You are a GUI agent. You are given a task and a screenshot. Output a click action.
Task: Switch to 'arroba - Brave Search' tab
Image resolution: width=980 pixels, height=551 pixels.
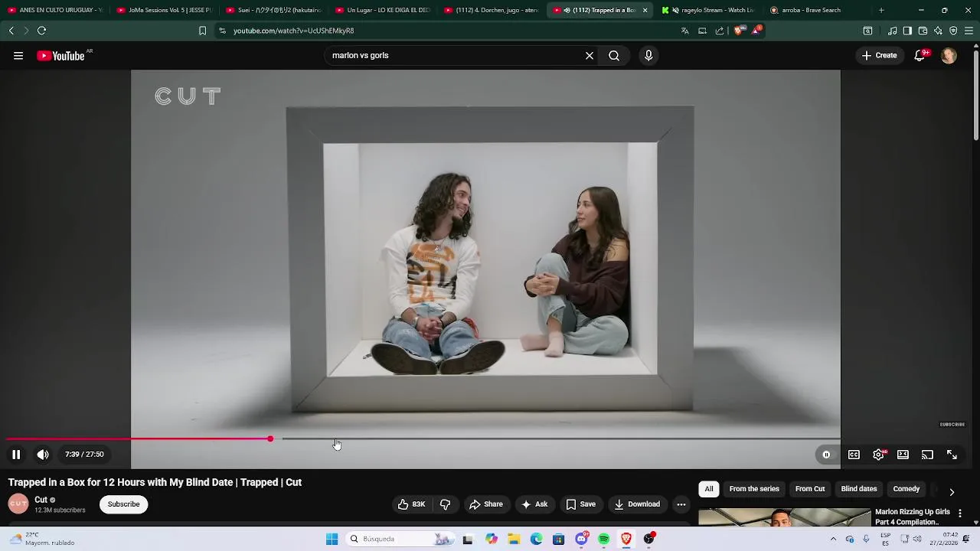pos(818,10)
